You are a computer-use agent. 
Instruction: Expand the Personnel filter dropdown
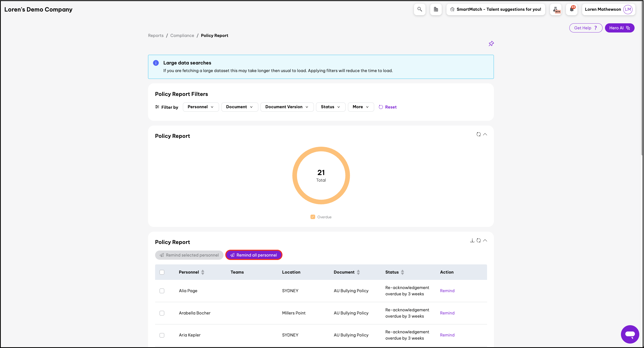[x=201, y=107]
